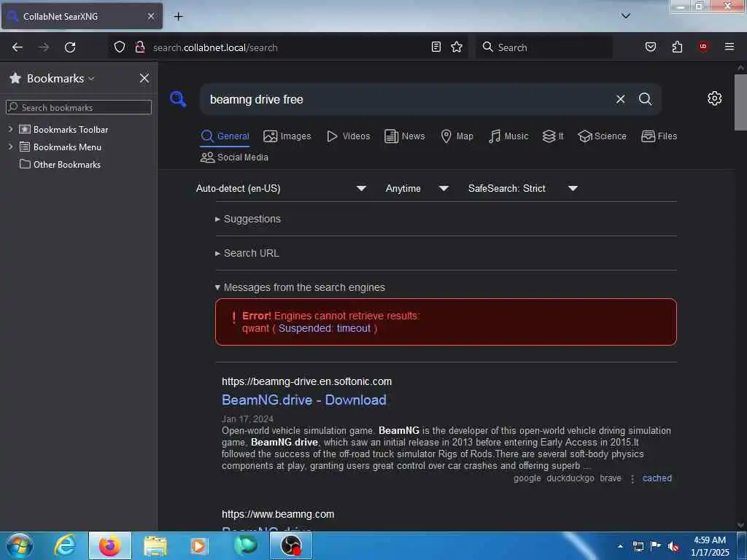Switch to IT category
The image size is (747, 560).
coord(553,136)
